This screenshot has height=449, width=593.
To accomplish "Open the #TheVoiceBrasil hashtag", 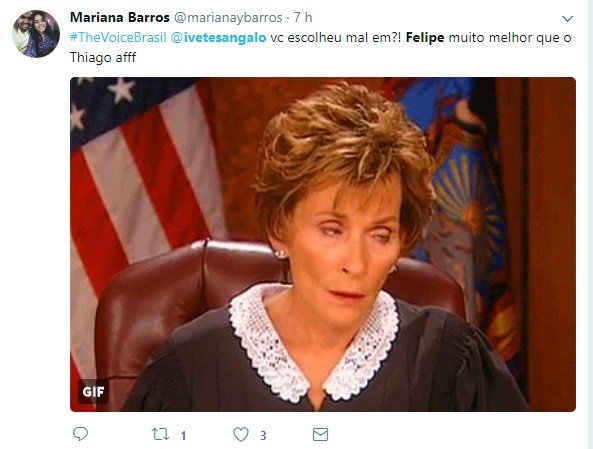I will pos(118,37).
